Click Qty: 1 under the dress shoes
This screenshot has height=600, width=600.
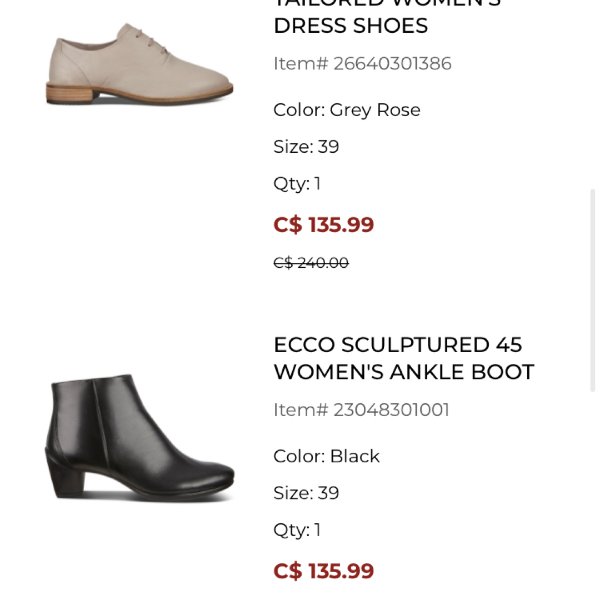(x=297, y=184)
